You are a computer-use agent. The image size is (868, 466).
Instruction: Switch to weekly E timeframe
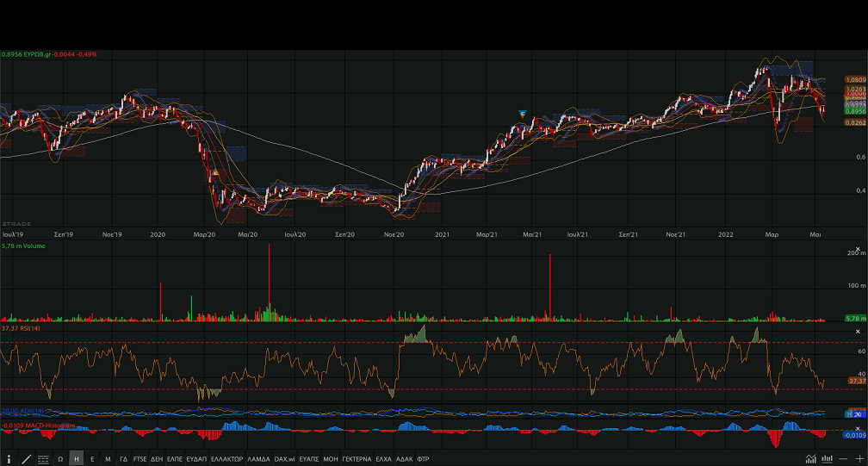[x=92, y=459]
